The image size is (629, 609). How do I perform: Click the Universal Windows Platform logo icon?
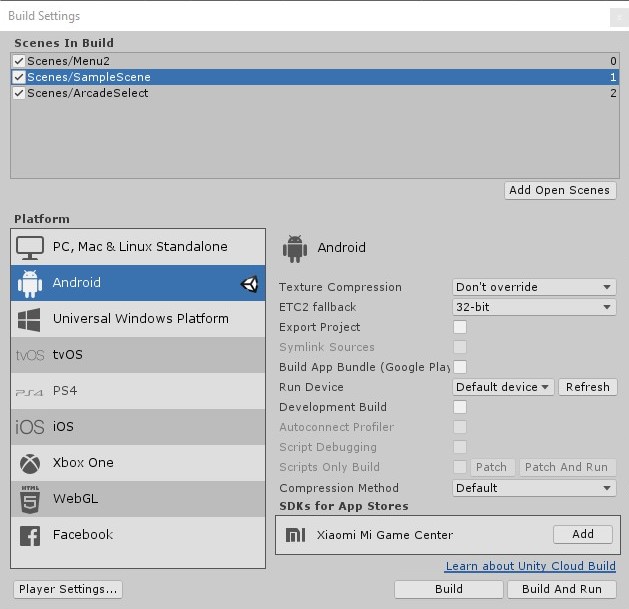(30, 319)
